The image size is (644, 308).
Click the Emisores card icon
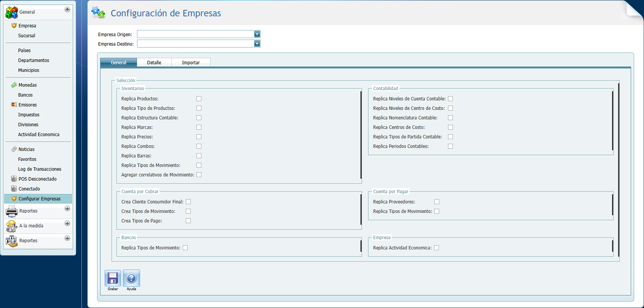pos(14,105)
